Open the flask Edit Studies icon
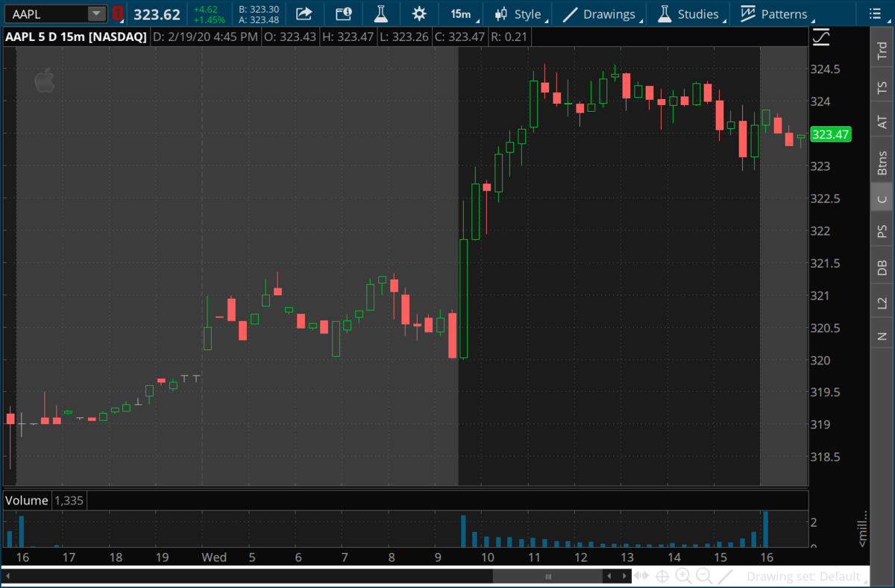This screenshot has width=895, height=588. point(381,13)
